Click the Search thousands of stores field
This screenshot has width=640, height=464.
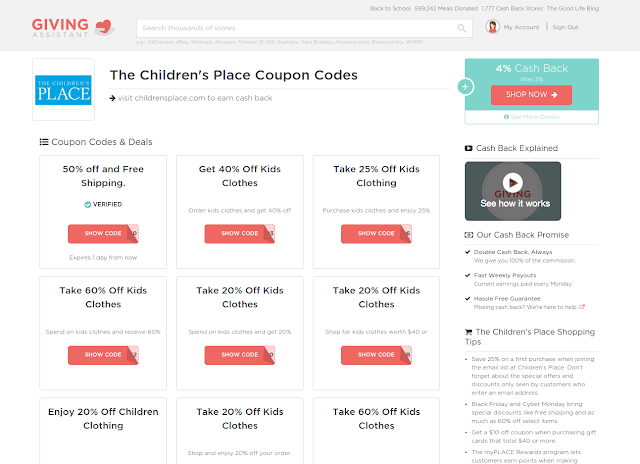pos(304,28)
